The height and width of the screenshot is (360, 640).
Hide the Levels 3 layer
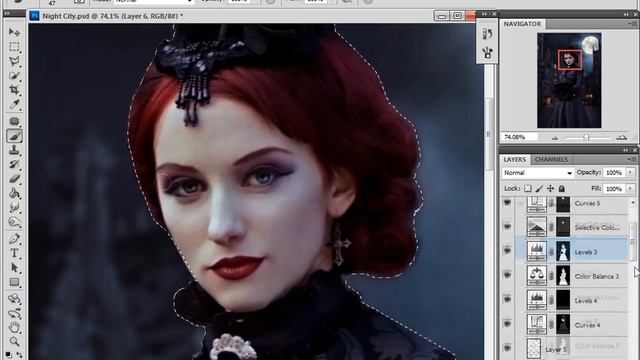[507, 251]
